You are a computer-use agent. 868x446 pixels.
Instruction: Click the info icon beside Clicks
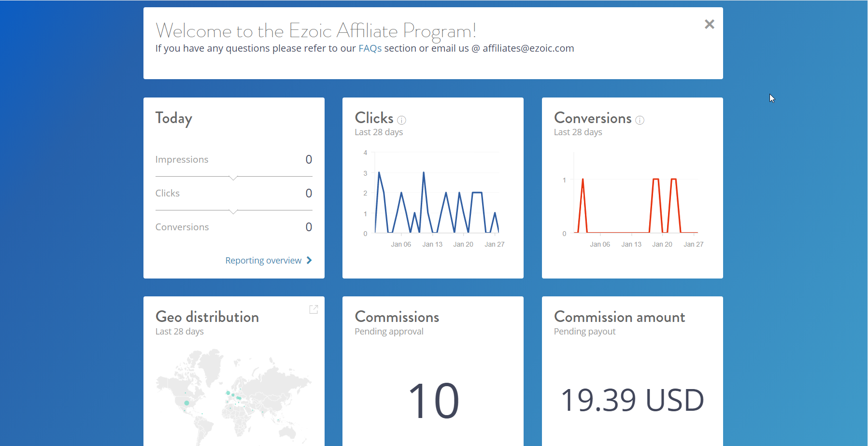[401, 120]
